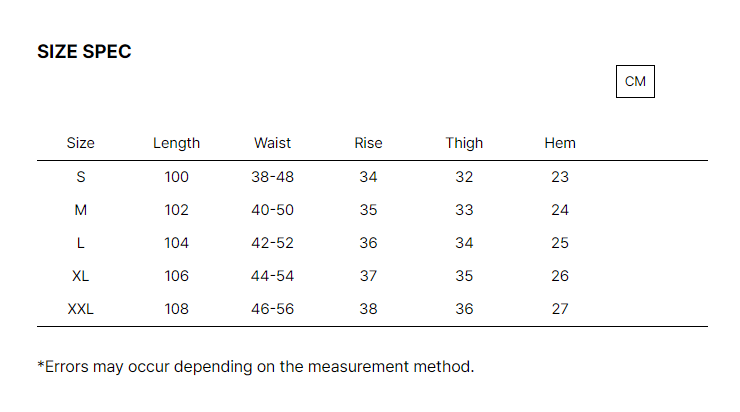Click the SIZE SPEC heading

pyautogui.click(x=84, y=51)
